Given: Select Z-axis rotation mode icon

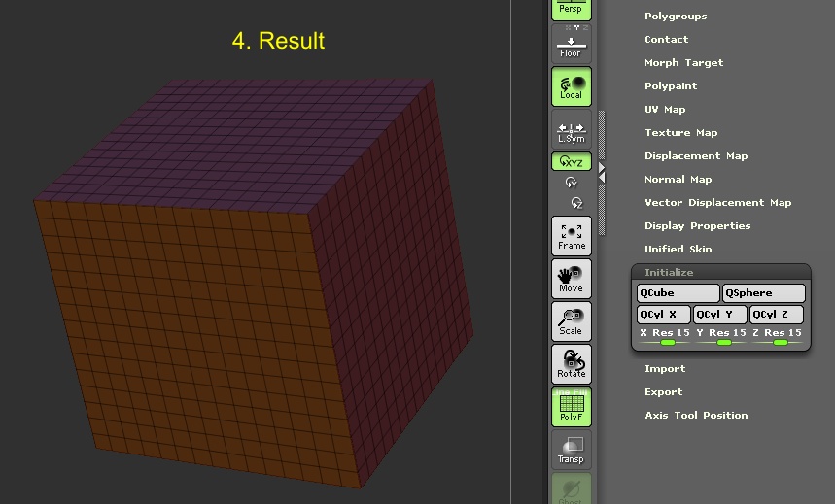Looking at the screenshot, I should 576,203.
